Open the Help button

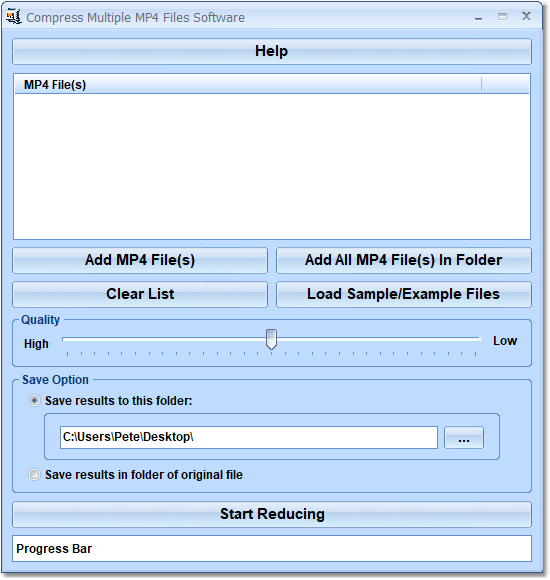(272, 51)
